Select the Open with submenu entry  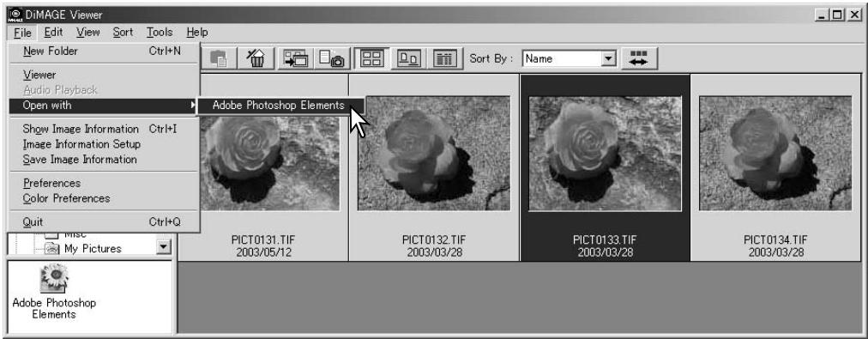(x=104, y=106)
